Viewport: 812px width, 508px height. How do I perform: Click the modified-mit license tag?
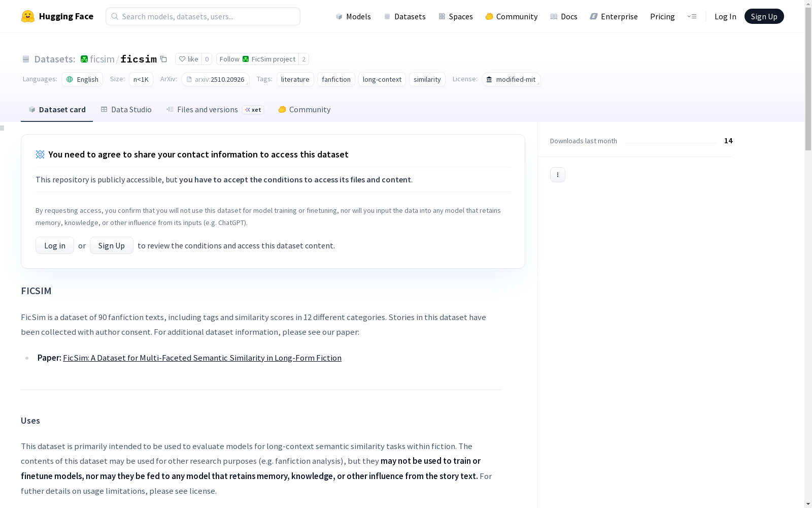(x=511, y=79)
